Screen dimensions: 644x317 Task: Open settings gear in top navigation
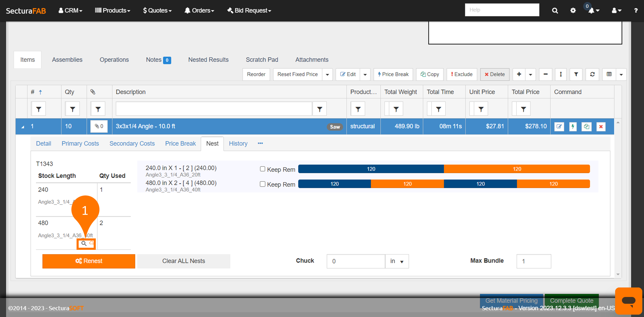click(x=573, y=10)
